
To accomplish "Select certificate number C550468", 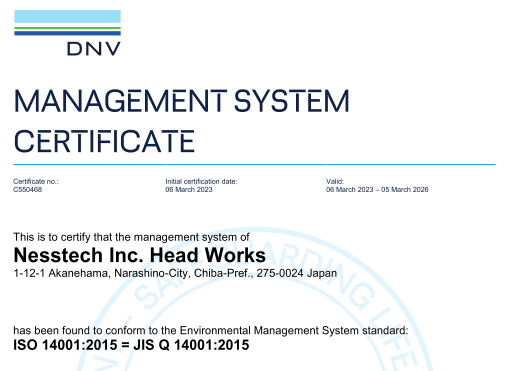I will [x=28, y=190].
